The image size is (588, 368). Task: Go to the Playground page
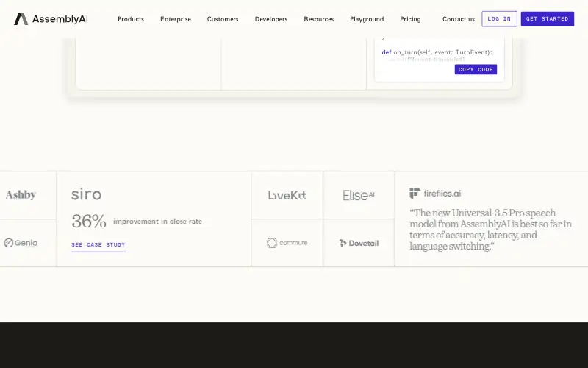[367, 19]
